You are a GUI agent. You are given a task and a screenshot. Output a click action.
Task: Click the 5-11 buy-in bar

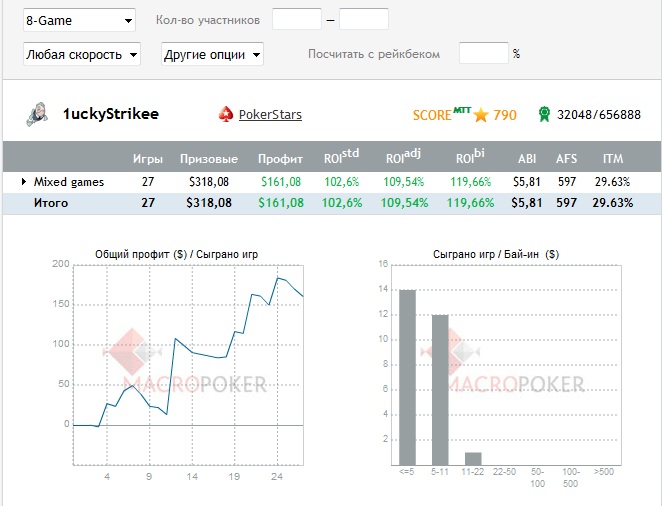[440, 390]
